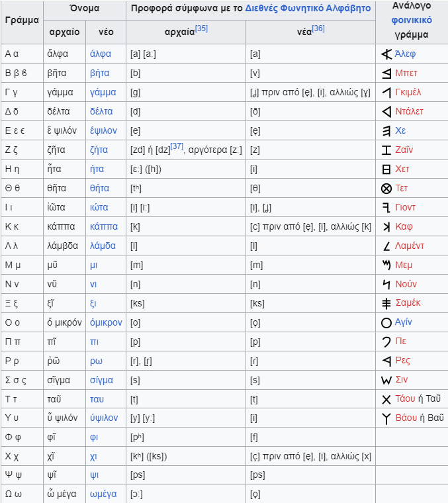
Task: Open the ξι link
Action: click(93, 304)
